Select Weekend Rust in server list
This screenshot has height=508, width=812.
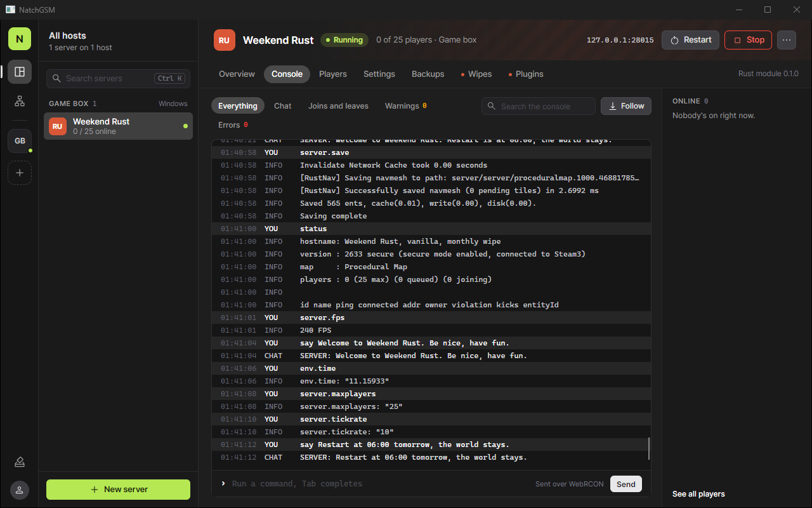[118, 126]
